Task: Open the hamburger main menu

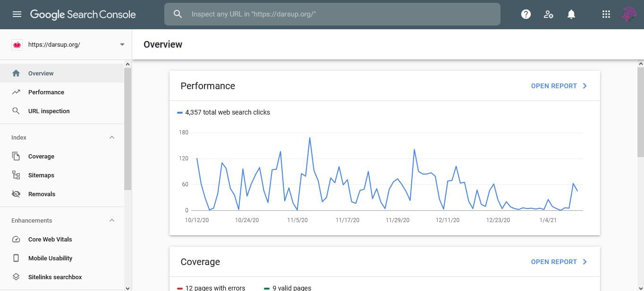Action: coord(17,14)
